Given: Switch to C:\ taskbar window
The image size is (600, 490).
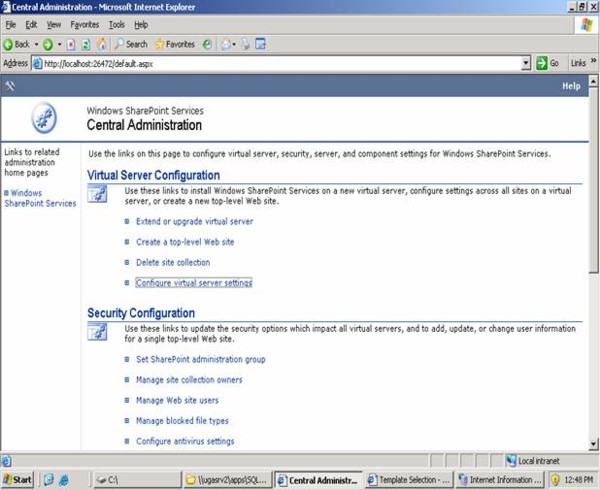Looking at the screenshot, I should pyautogui.click(x=136, y=480).
